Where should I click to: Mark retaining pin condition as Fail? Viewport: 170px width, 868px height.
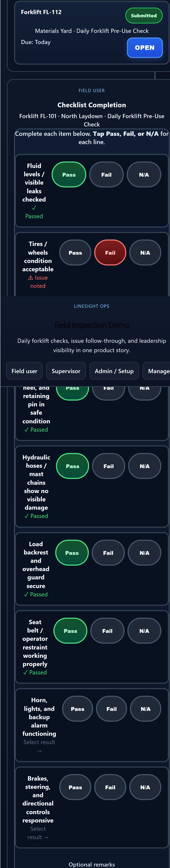108,388
